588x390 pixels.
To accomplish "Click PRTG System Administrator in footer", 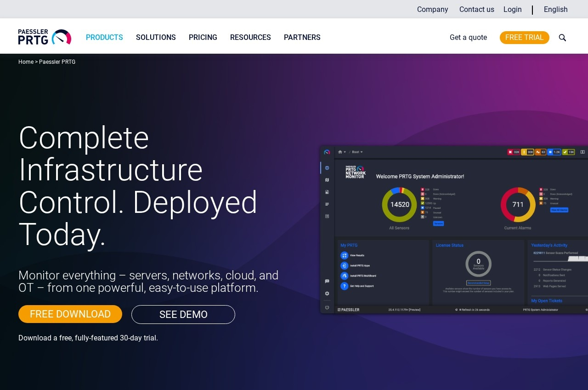I will tap(540, 310).
